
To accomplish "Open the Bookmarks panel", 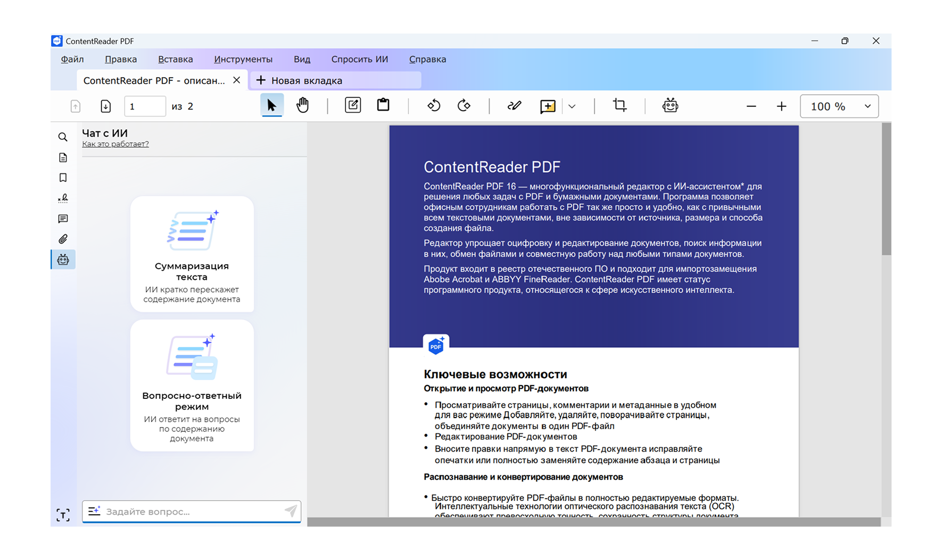I will coord(63,178).
